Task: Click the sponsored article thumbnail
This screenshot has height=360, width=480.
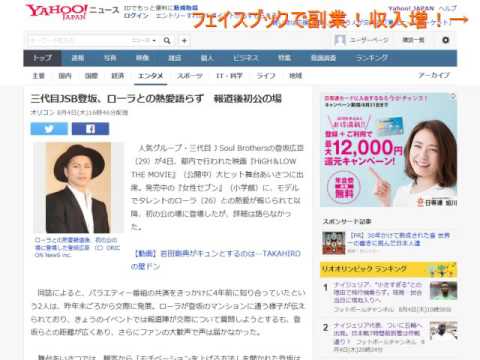Action: [x=334, y=243]
